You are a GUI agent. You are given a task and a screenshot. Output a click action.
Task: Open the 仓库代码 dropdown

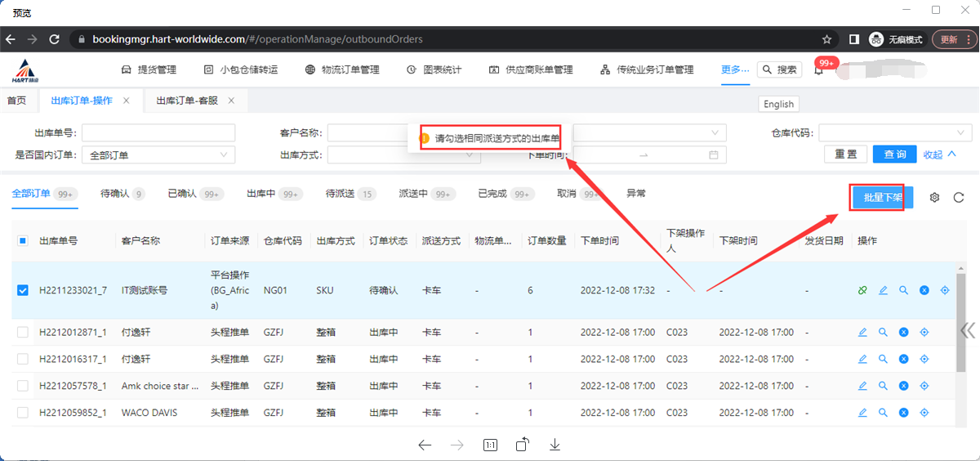point(894,132)
